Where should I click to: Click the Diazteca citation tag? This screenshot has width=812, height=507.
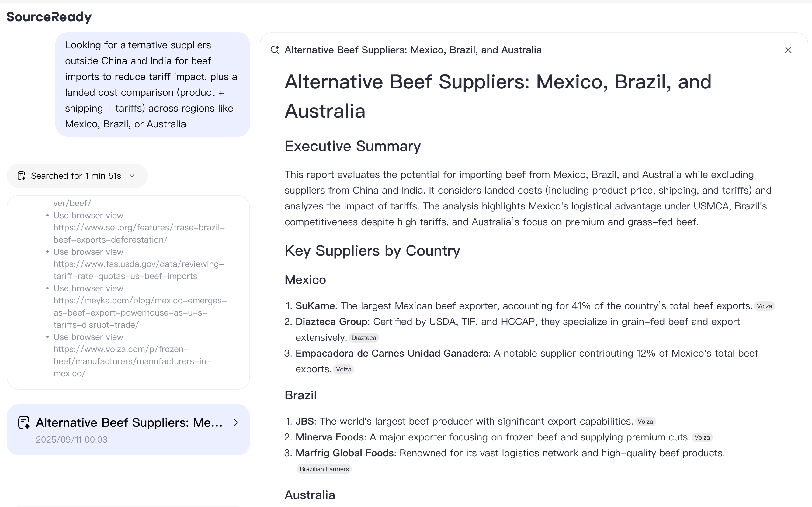[x=363, y=338]
